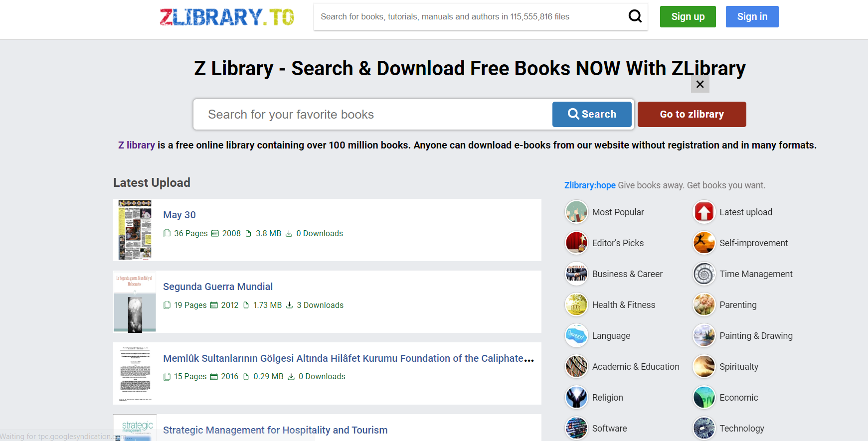Follow the 'Z library' link in description
Image resolution: width=868 pixels, height=441 pixels.
click(x=137, y=145)
